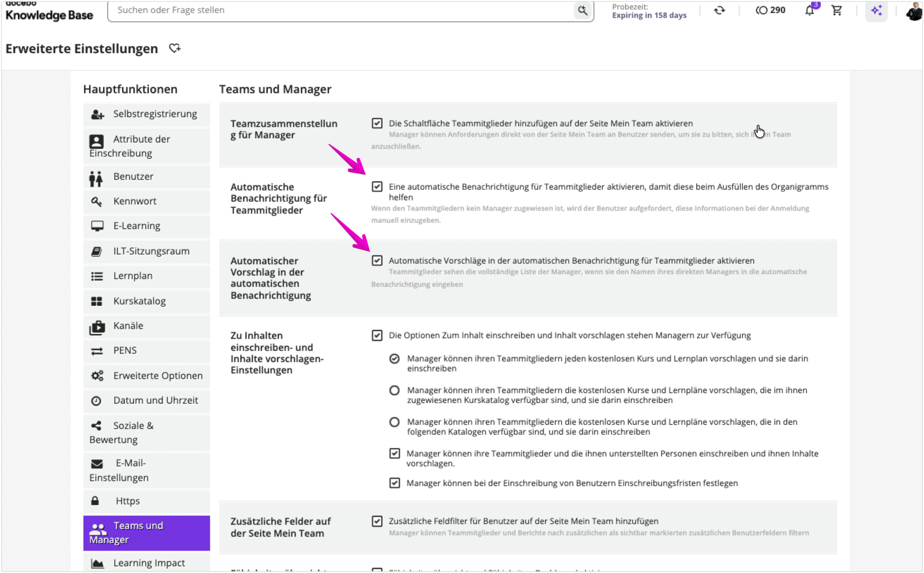Click the Suchen oder Frage stellen field
This screenshot has height=573, width=924.
coord(350,11)
